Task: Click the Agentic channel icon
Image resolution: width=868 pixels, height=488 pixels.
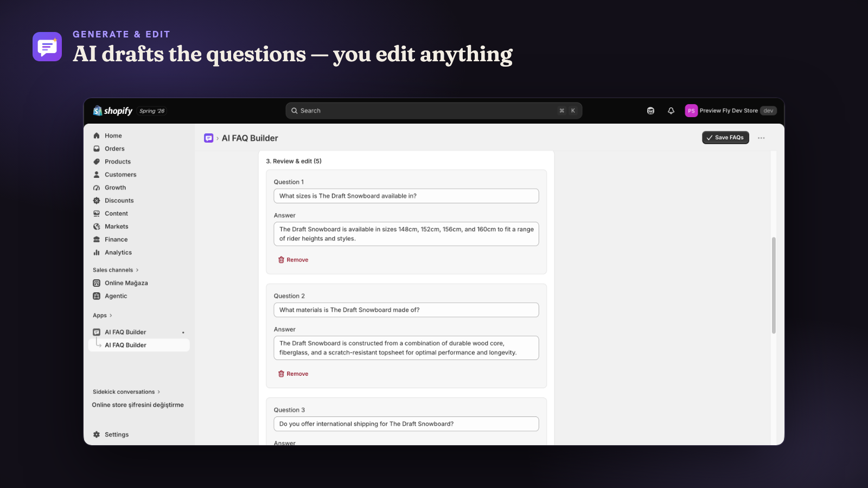Action: pyautogui.click(x=97, y=296)
